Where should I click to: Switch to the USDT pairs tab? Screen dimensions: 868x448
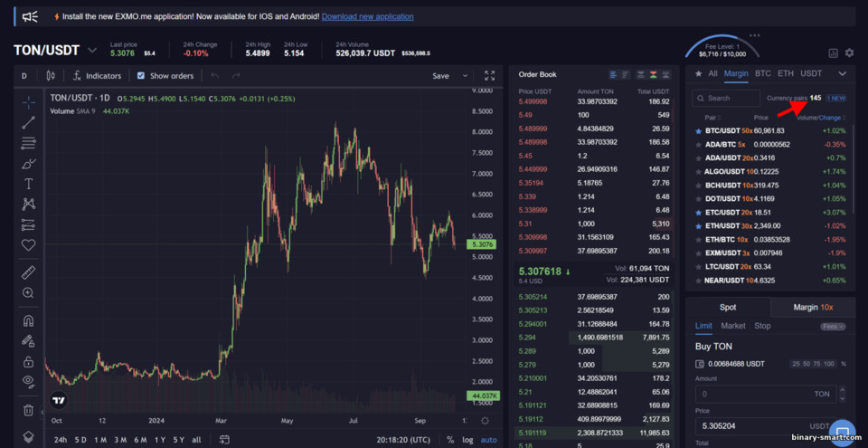(x=811, y=73)
